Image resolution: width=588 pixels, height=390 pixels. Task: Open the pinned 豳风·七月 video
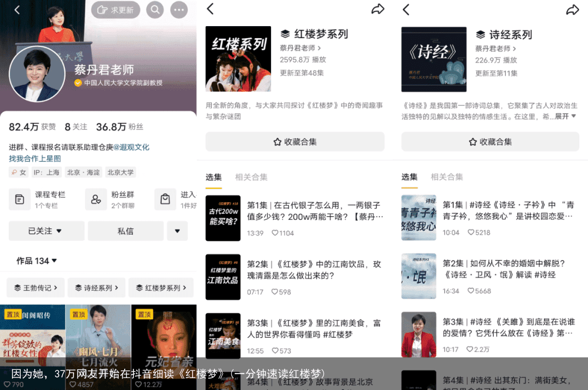tap(98, 347)
